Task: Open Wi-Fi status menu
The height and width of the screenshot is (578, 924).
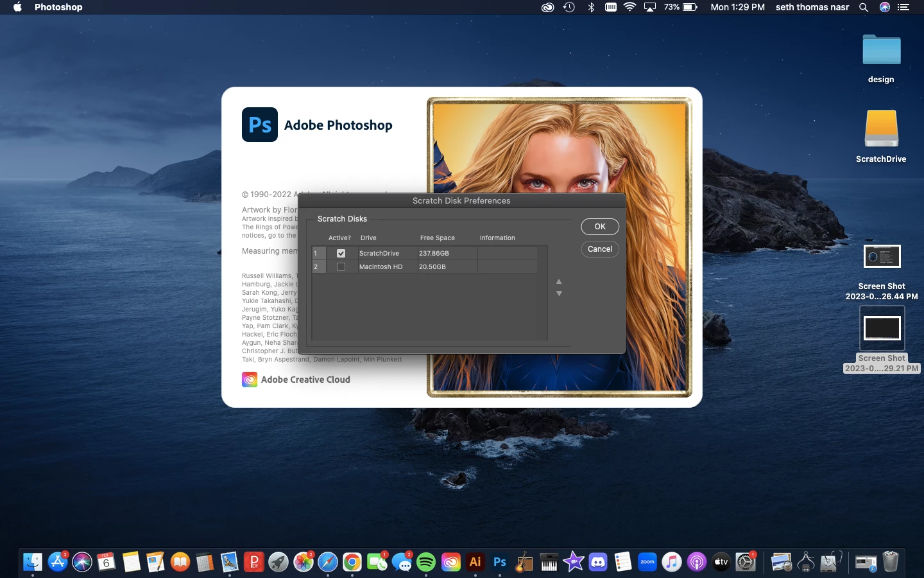Action: click(x=630, y=7)
